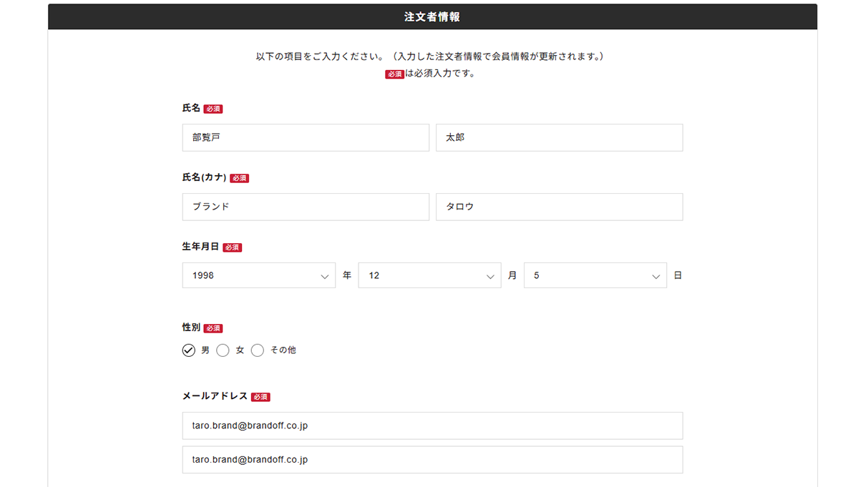
Task: Click the first email address input field
Action: tap(432, 425)
